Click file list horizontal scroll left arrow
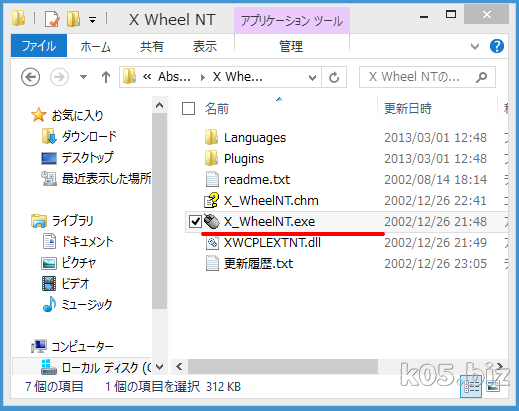 coord(179,367)
